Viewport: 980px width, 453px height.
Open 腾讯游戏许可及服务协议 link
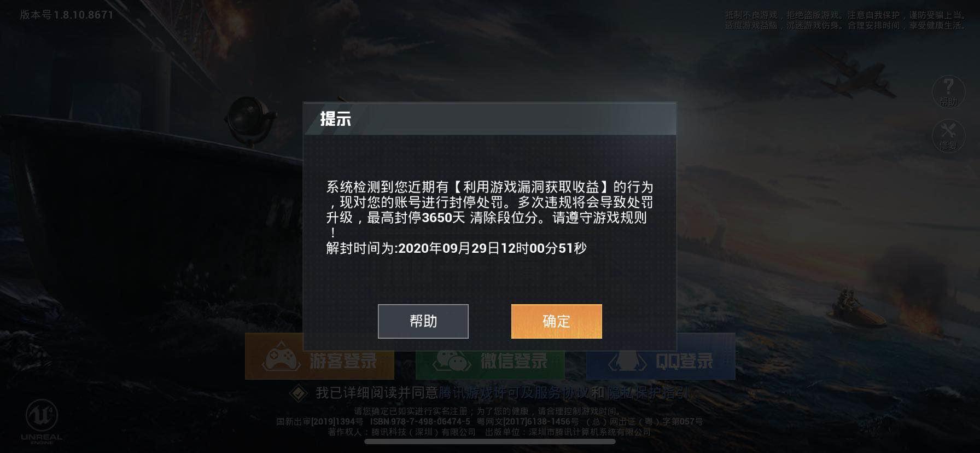515,393
